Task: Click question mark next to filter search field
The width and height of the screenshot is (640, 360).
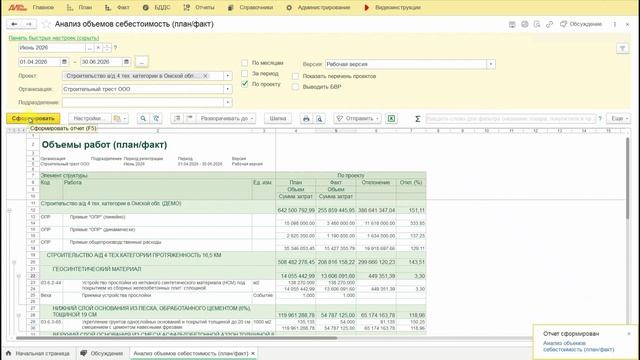Action: (x=600, y=118)
